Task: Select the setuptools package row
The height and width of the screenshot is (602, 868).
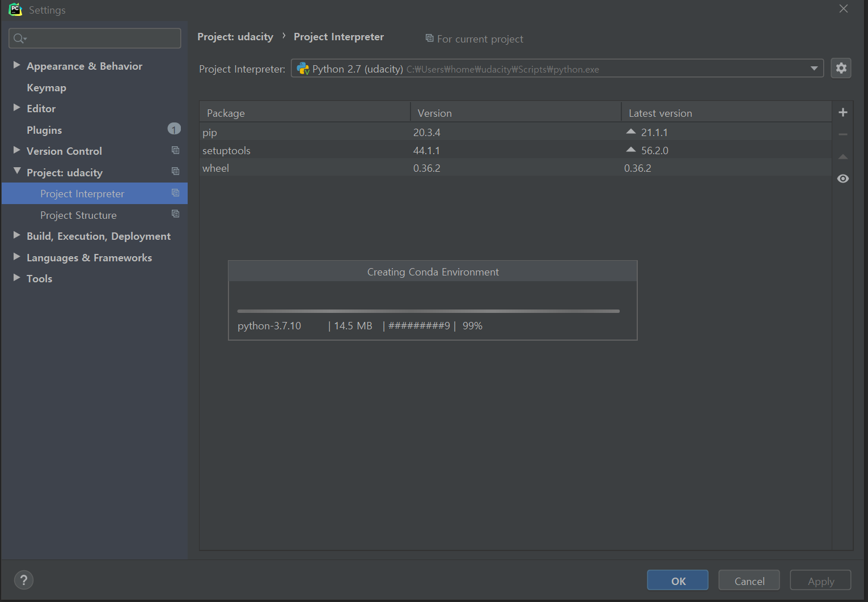Action: (515, 150)
